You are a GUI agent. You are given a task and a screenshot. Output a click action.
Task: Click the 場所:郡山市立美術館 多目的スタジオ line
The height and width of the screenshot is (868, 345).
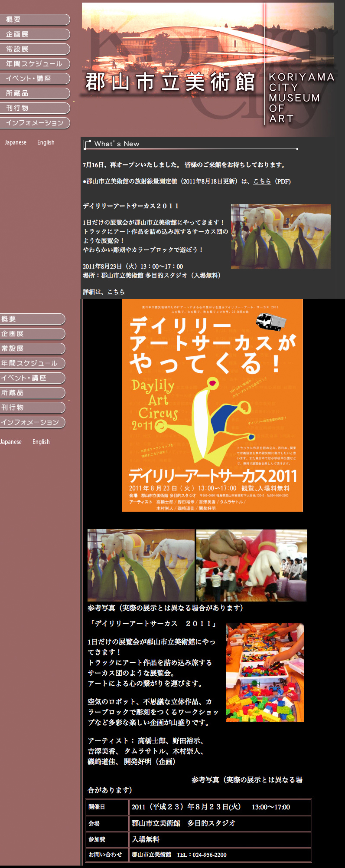[152, 275]
